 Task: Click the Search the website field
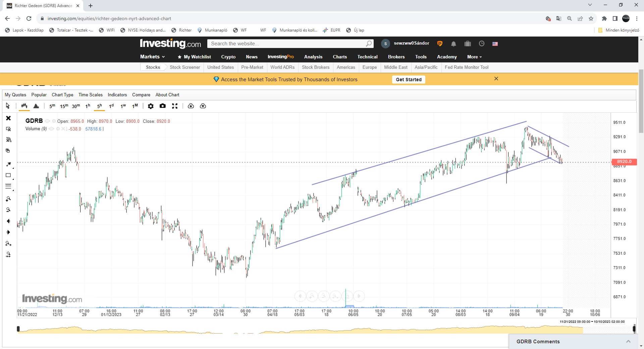tap(287, 44)
